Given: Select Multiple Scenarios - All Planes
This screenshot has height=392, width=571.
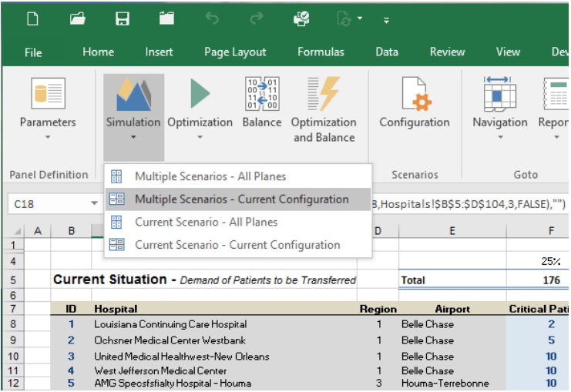Looking at the screenshot, I should point(210,176).
